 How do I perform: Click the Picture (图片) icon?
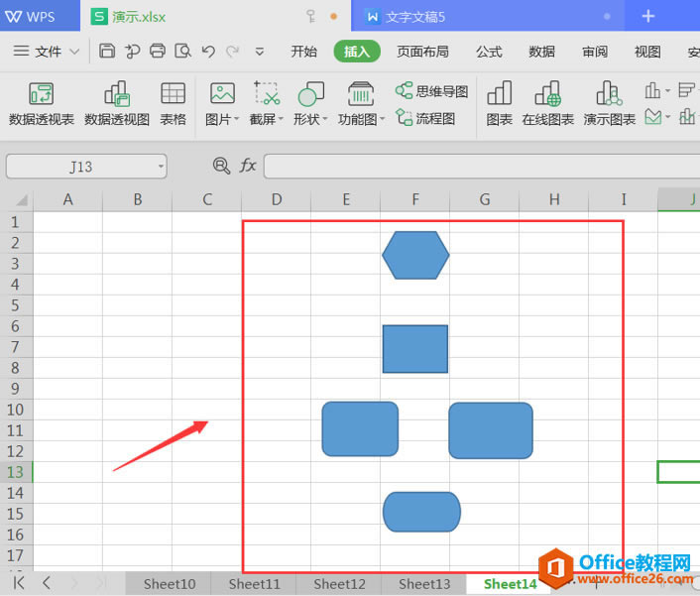pos(222,94)
